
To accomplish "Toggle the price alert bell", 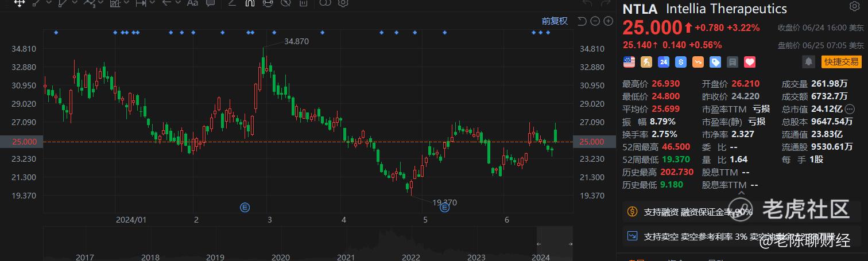I will pos(809,61).
